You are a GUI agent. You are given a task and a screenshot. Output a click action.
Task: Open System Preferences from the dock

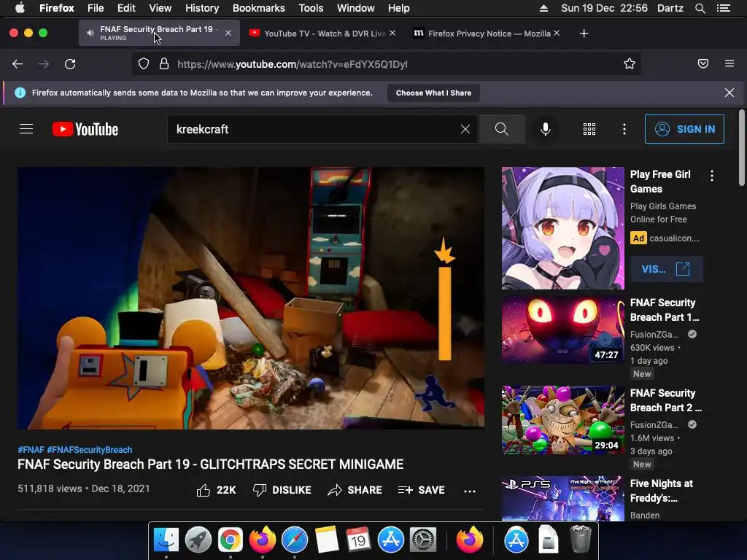click(x=423, y=540)
